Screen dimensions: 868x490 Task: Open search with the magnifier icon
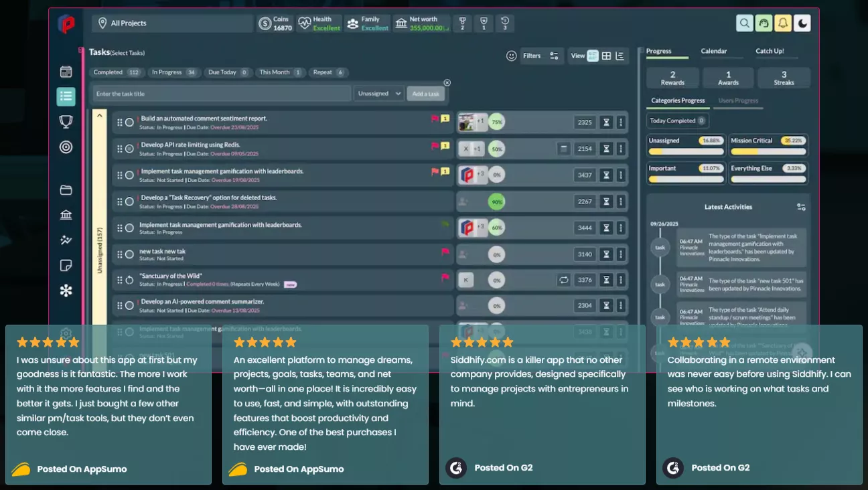click(744, 23)
